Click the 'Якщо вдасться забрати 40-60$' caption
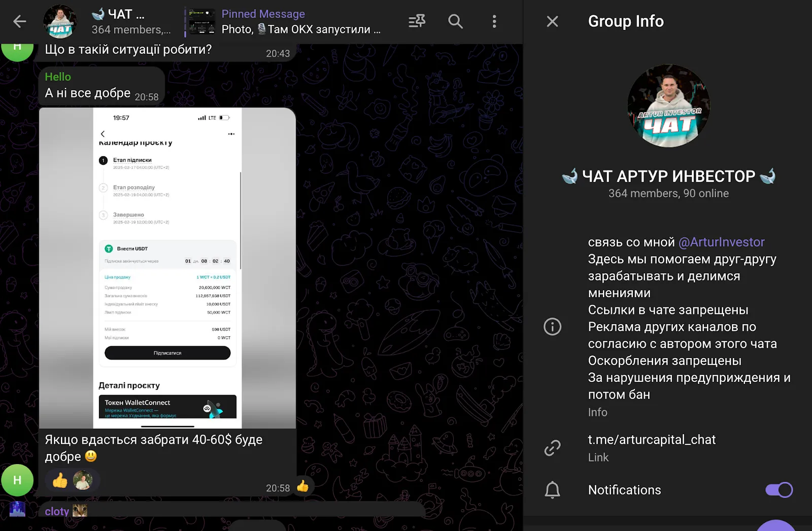 154,448
